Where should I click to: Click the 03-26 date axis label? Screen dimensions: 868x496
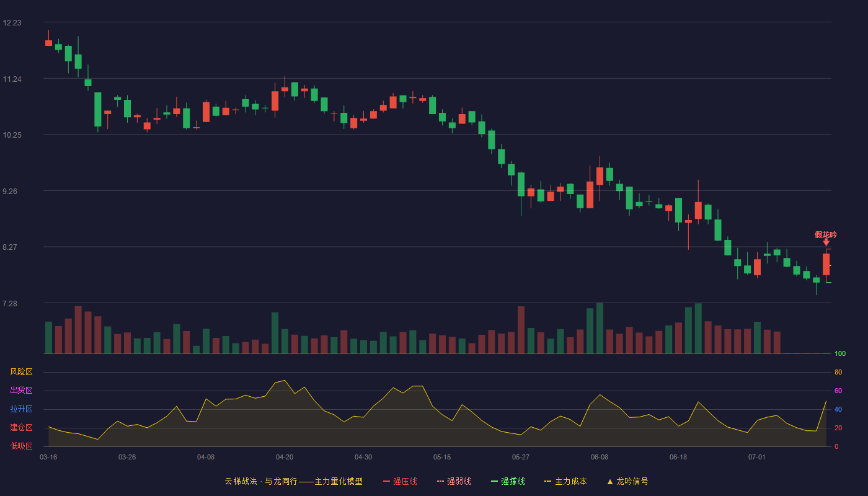coord(127,457)
